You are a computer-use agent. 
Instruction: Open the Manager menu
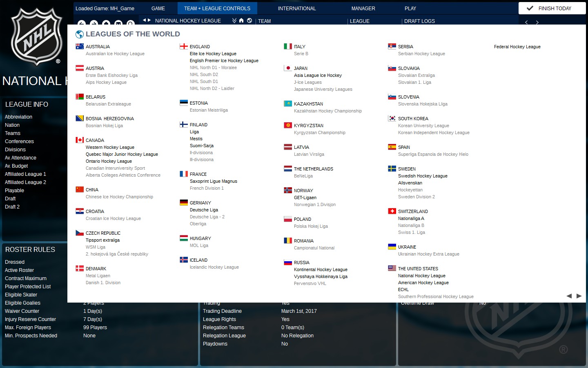363,8
